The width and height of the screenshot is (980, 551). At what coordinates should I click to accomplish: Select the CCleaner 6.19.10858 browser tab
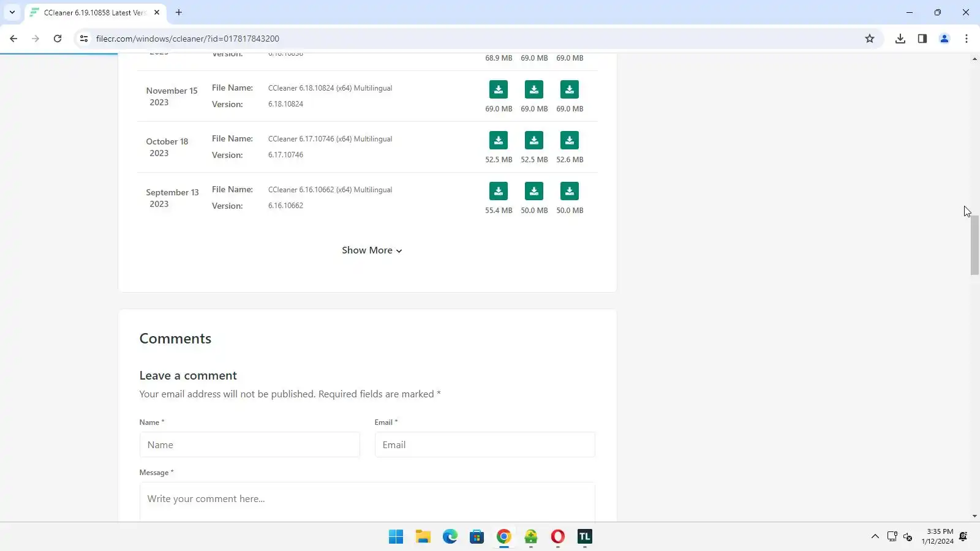point(95,12)
